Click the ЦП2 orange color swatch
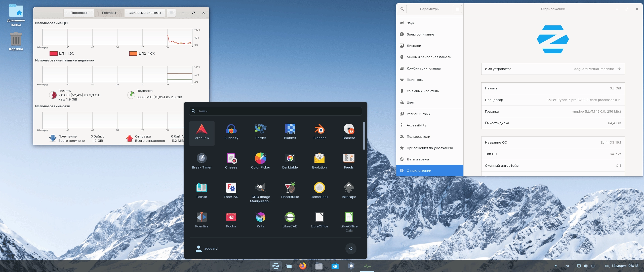The width and height of the screenshot is (644, 272). point(133,53)
